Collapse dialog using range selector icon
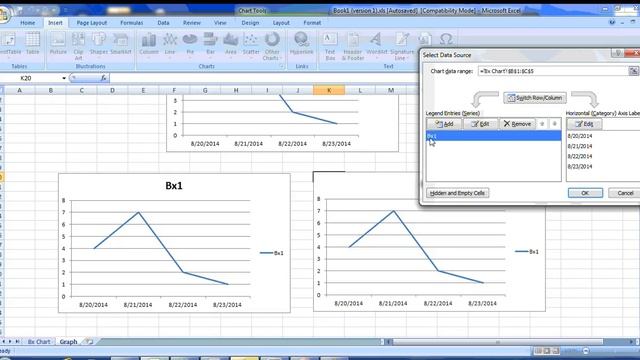The width and height of the screenshot is (640, 360). tap(633, 71)
